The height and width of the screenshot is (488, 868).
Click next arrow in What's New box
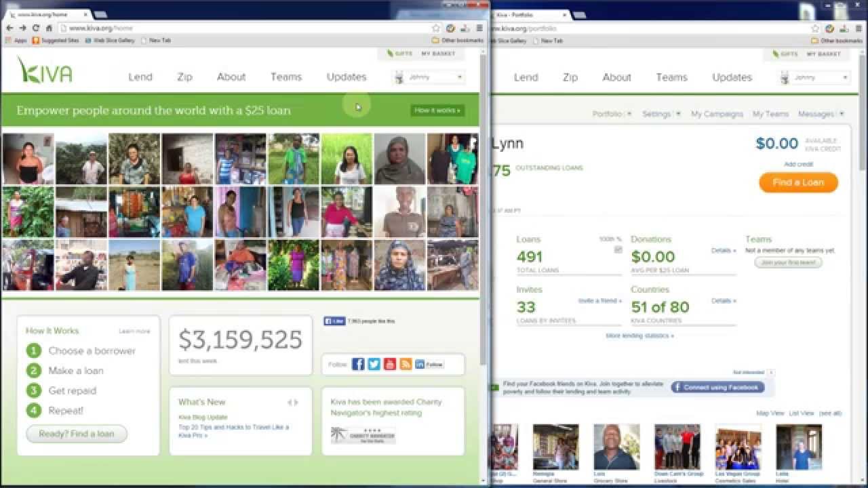(296, 402)
